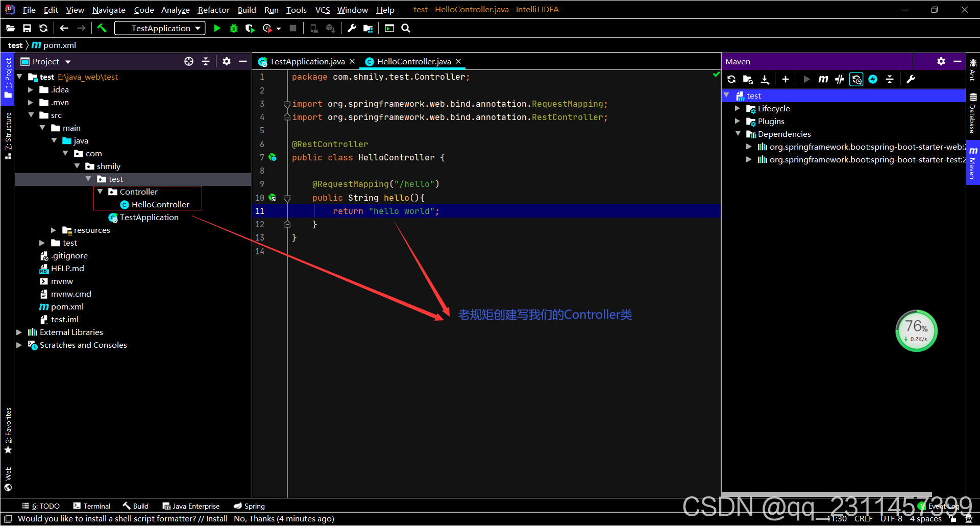Run with coverage shield icon

(x=250, y=29)
